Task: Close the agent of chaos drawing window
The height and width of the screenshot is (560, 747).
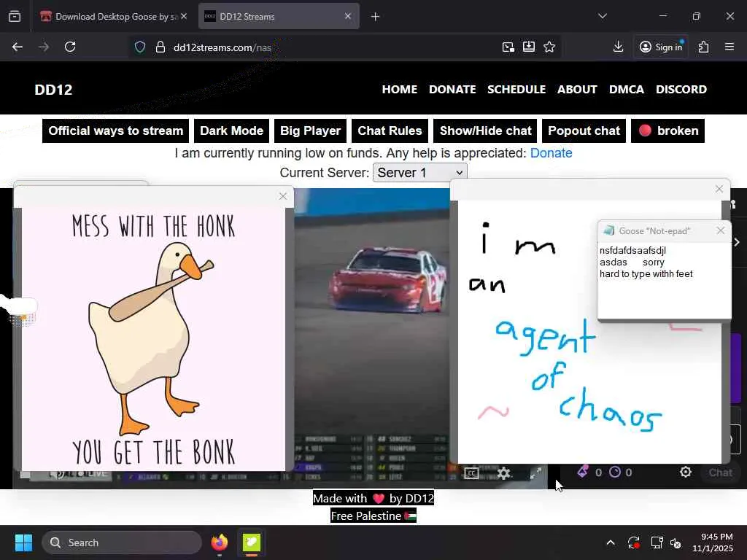Action: click(x=719, y=189)
